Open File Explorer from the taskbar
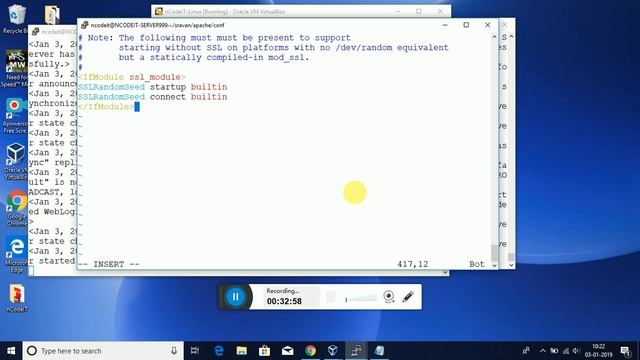The image size is (640, 360). pos(242,351)
